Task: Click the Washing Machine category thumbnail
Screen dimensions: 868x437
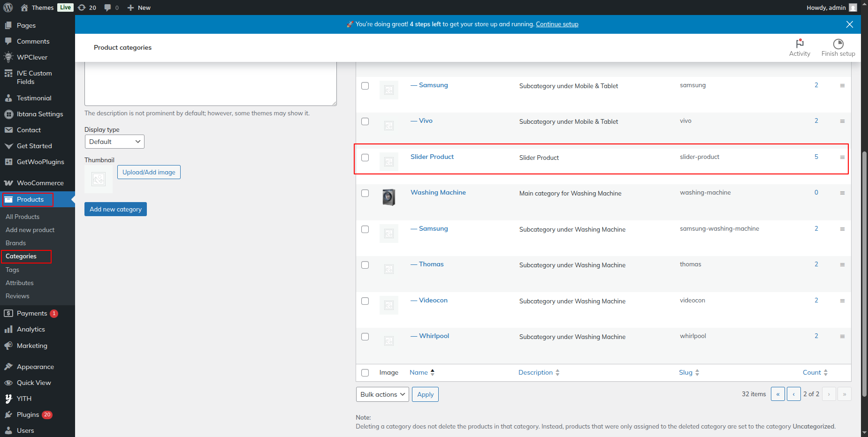Action: (x=388, y=197)
